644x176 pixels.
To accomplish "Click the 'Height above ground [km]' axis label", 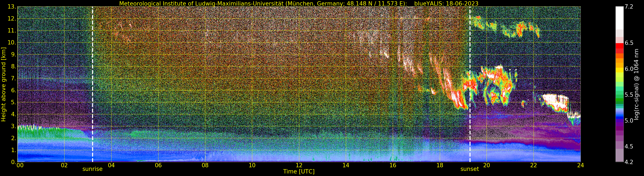I will point(3,84).
